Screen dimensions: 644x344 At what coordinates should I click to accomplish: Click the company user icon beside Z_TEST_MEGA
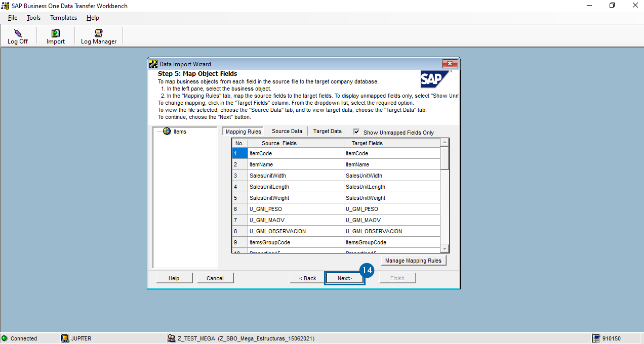pos(172,338)
